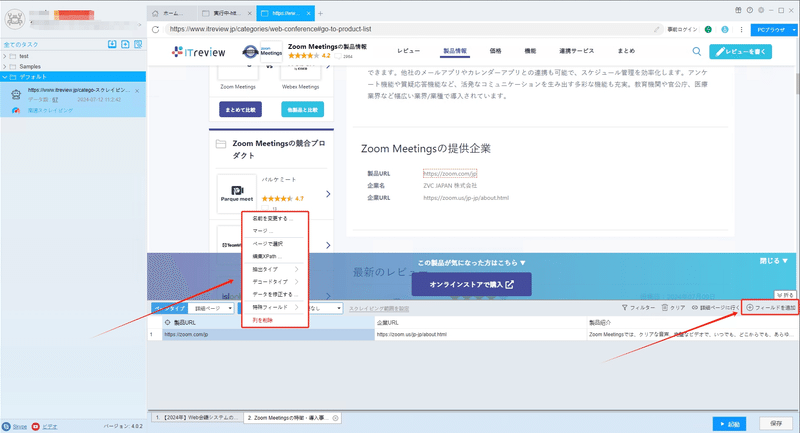Click the new task icon in sidebar
Image resolution: width=800 pixels, height=433 pixels.
(x=125, y=44)
